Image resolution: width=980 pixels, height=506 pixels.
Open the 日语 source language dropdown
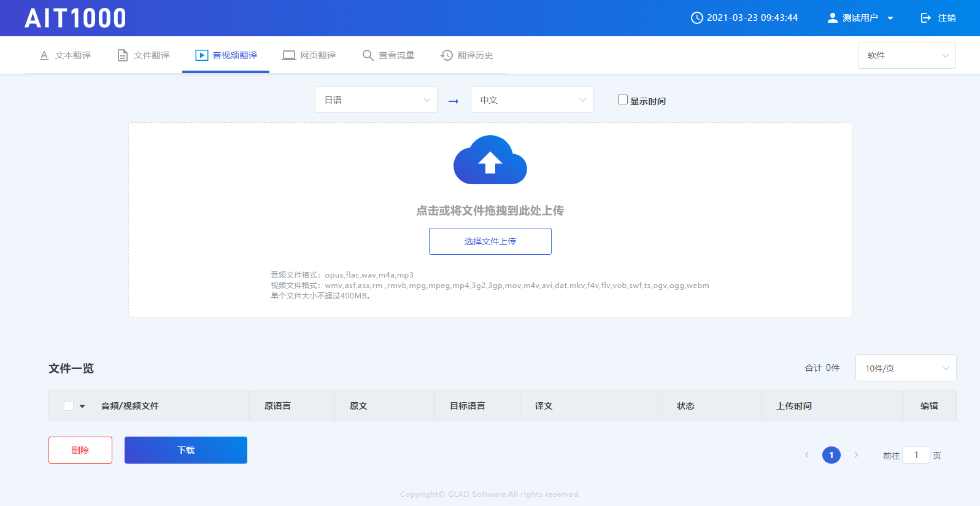376,99
